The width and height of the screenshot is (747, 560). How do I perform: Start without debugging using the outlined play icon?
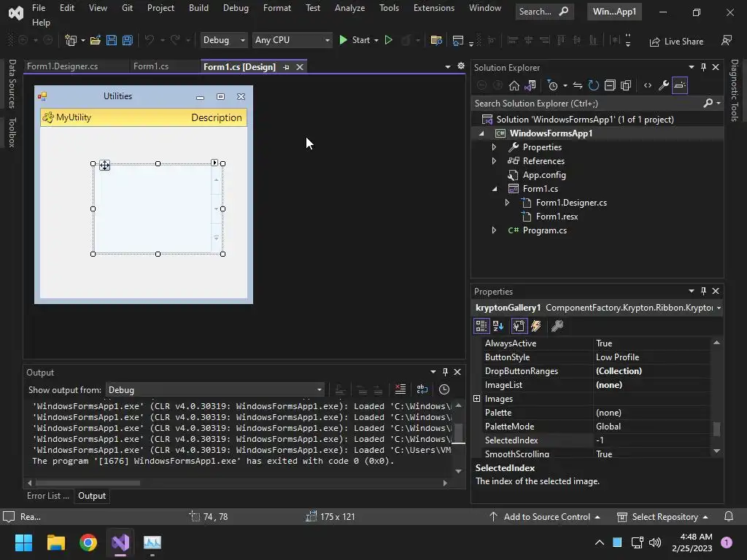click(x=389, y=41)
